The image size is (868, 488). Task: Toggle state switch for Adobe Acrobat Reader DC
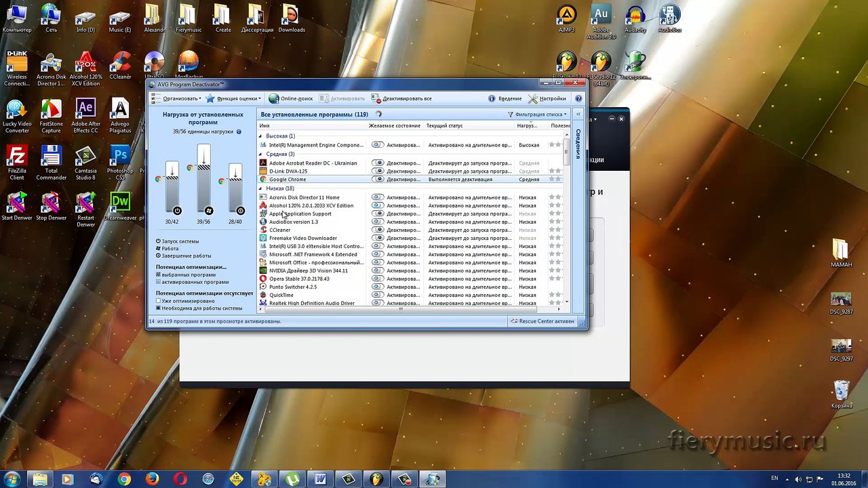tap(378, 163)
